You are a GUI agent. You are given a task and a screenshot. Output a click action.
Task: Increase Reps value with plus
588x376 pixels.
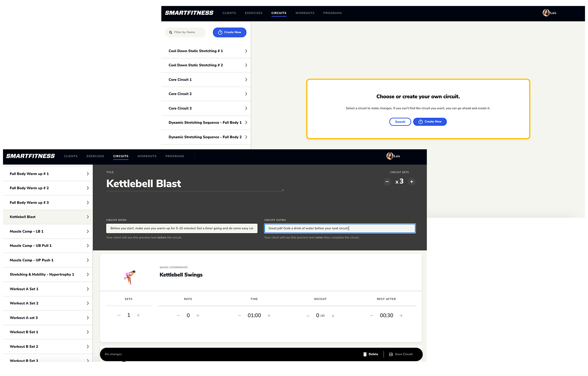pos(198,316)
